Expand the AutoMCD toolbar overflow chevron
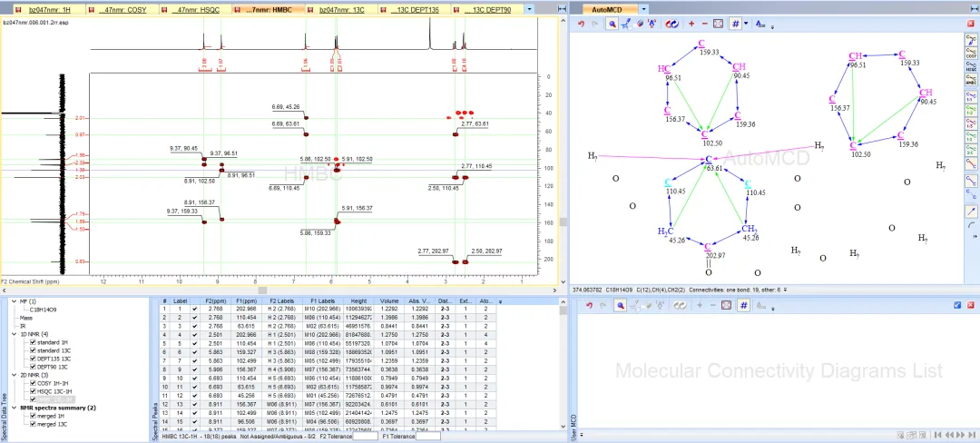The width and height of the screenshot is (980, 443). click(x=772, y=27)
